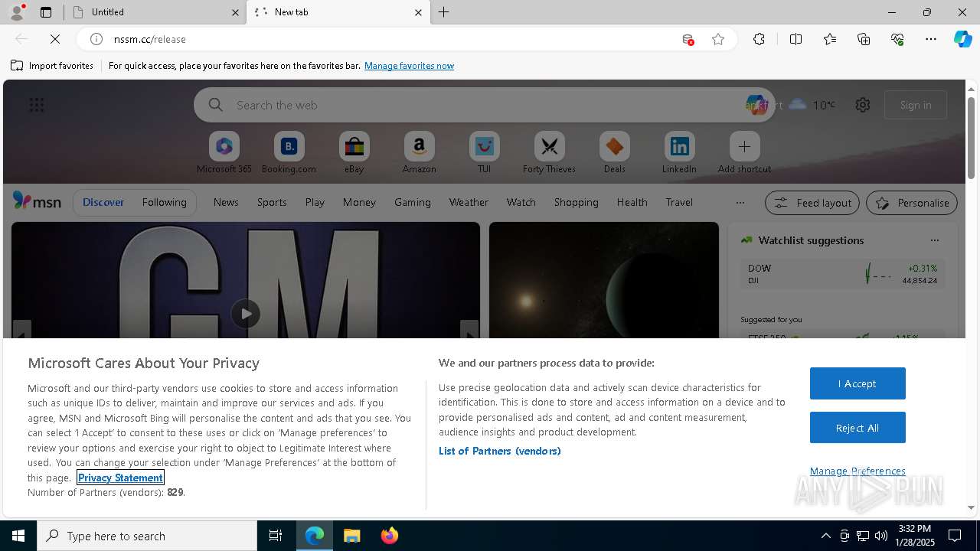
Task: Open the Weather category
Action: pyautogui.click(x=469, y=202)
